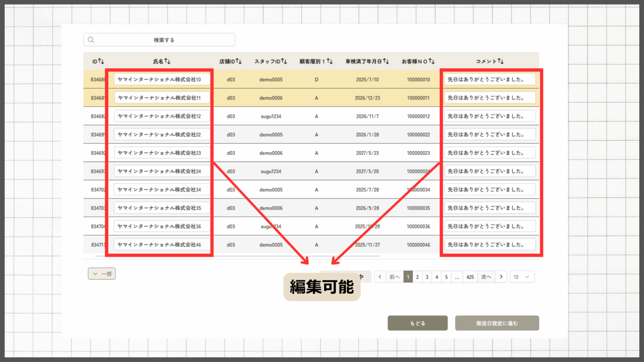This screenshot has width=644, height=362.
Task: Sort table by ID column arrows
Action: pos(101,61)
